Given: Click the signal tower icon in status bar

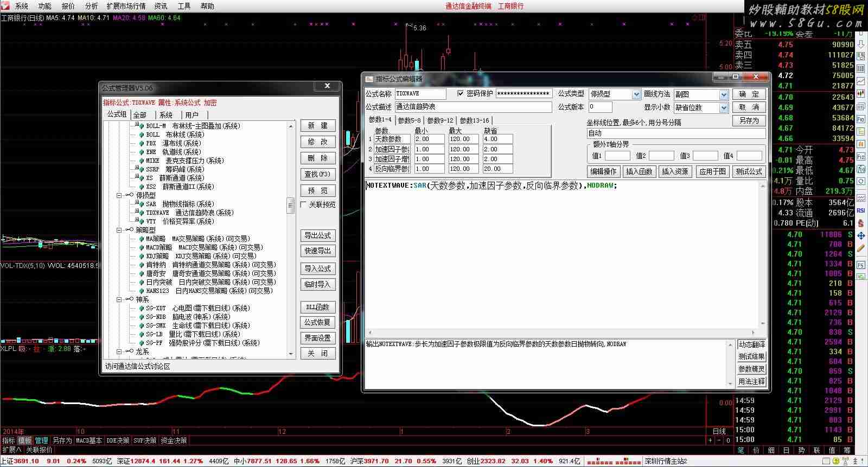Looking at the screenshot, I should (845, 460).
